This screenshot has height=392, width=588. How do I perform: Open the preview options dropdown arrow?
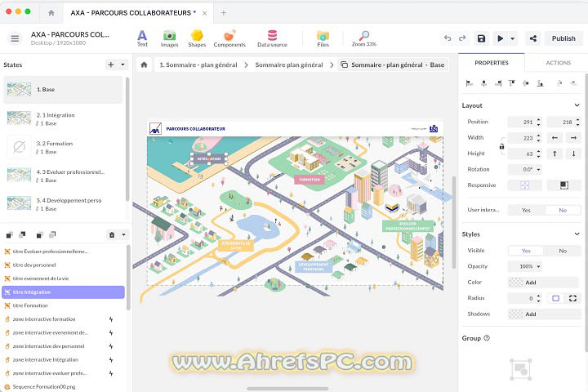tap(513, 38)
